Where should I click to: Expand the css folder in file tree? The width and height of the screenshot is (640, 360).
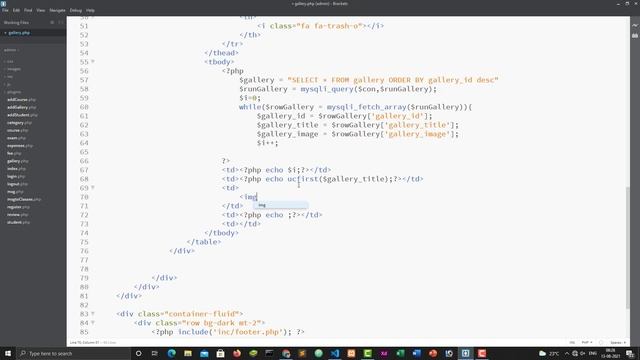[10, 62]
